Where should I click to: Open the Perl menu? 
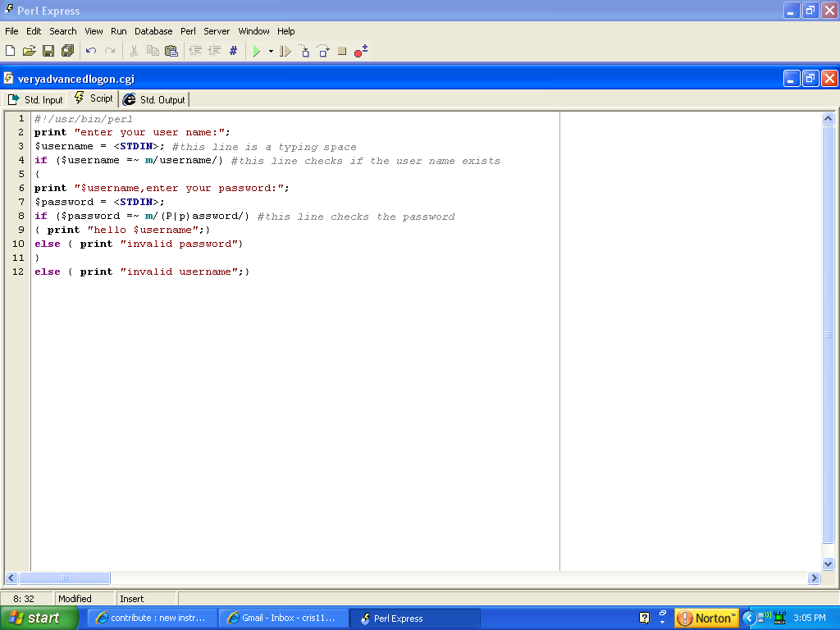tap(188, 31)
